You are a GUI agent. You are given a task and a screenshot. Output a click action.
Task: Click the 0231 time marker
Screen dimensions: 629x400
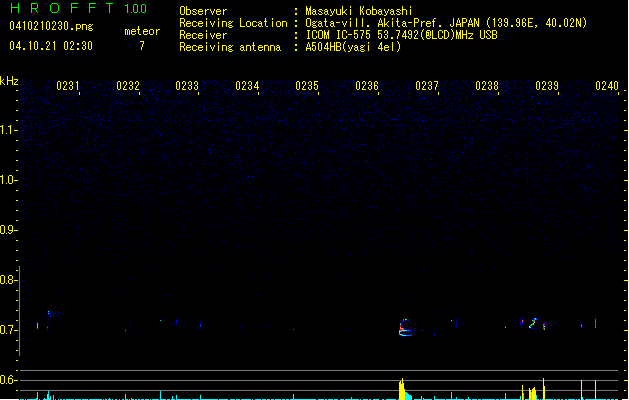click(x=68, y=86)
